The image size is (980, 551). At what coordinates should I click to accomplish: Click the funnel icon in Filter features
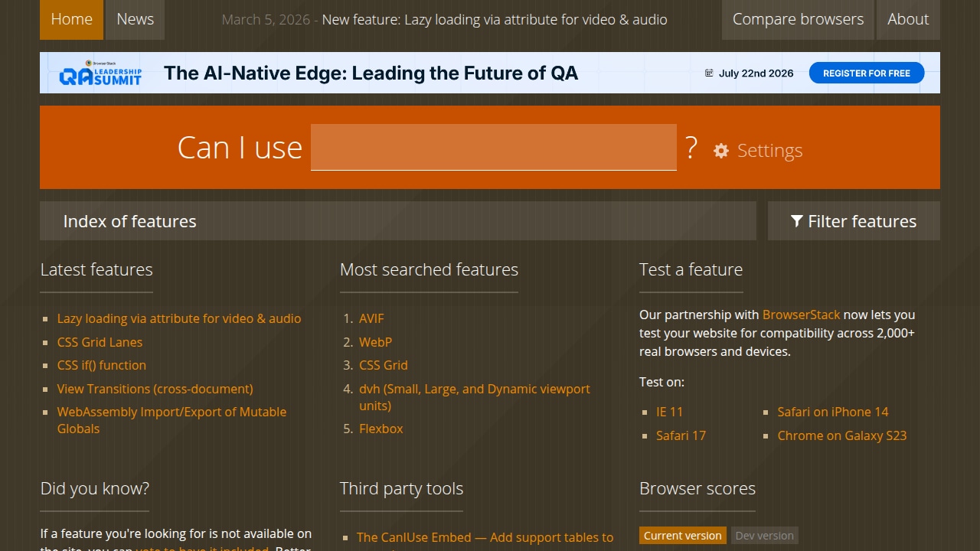797,221
